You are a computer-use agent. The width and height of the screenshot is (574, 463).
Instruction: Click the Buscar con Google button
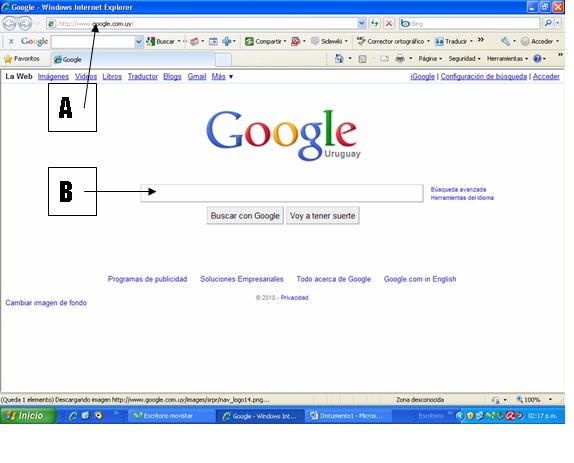click(245, 216)
